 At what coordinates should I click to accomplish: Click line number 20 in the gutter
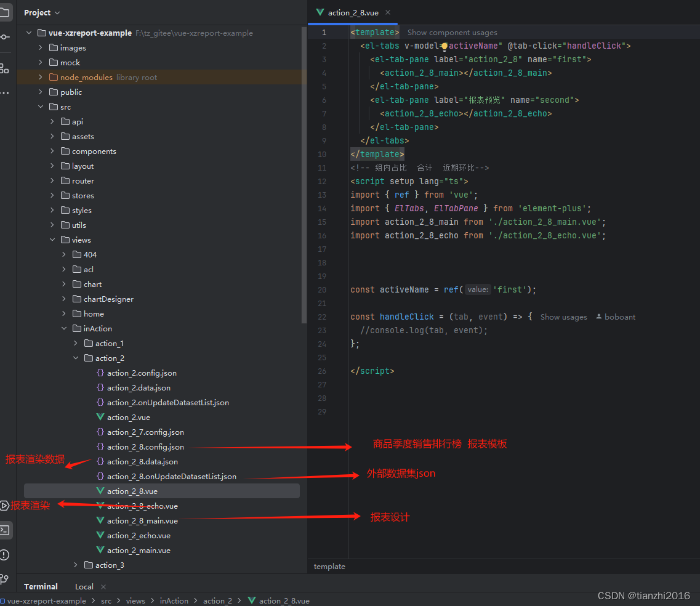click(x=322, y=290)
